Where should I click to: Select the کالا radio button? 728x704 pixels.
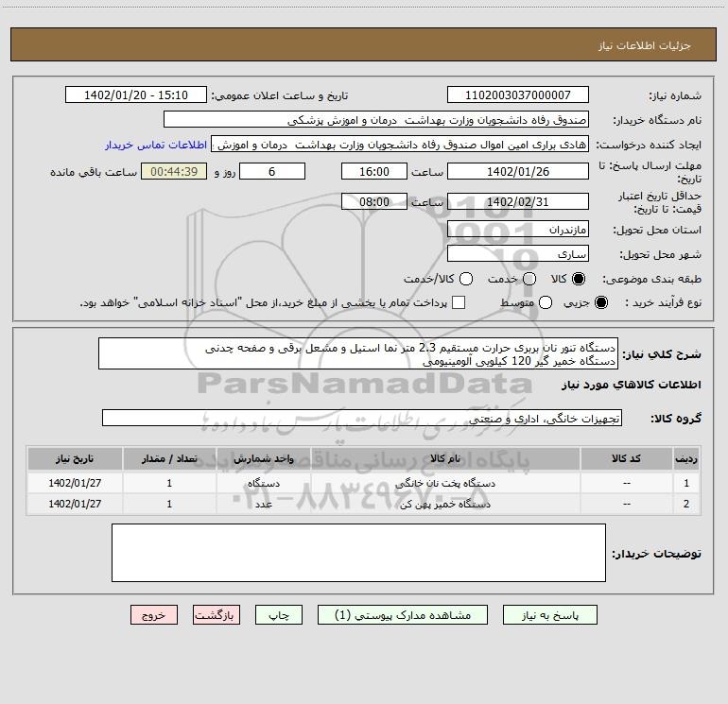click(579, 279)
